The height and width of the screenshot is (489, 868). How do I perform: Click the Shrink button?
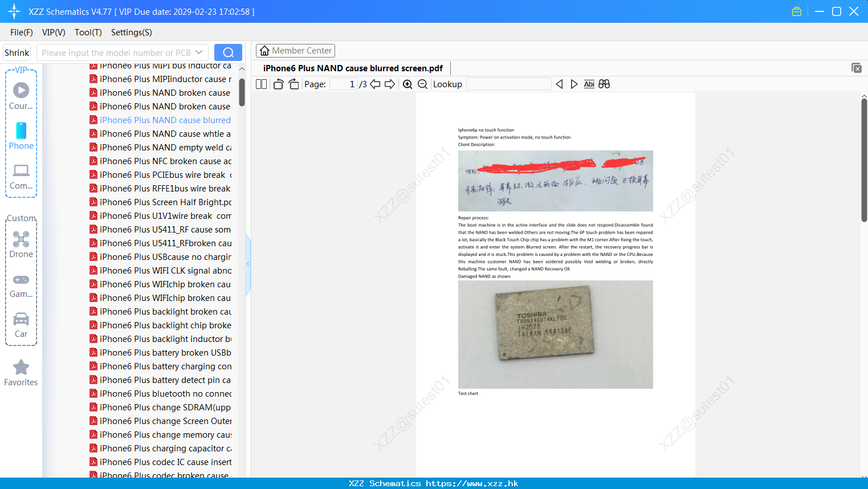pyautogui.click(x=17, y=52)
